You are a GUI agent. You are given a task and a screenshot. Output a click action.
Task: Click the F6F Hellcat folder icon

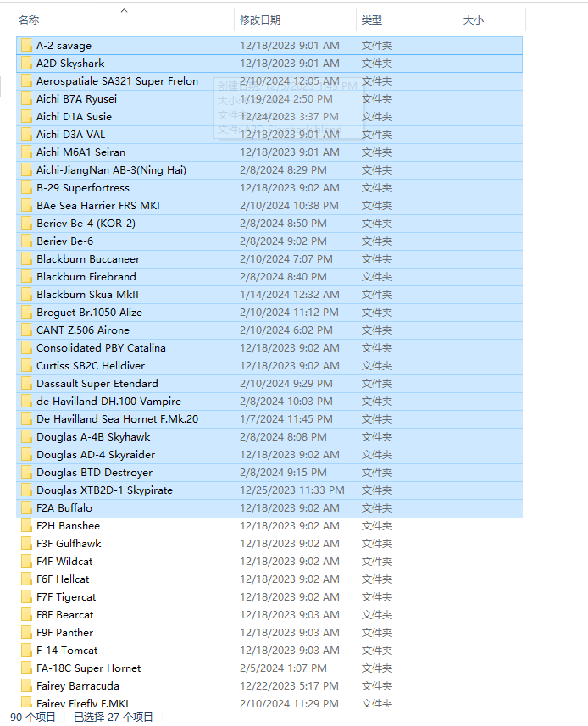pyautogui.click(x=26, y=579)
